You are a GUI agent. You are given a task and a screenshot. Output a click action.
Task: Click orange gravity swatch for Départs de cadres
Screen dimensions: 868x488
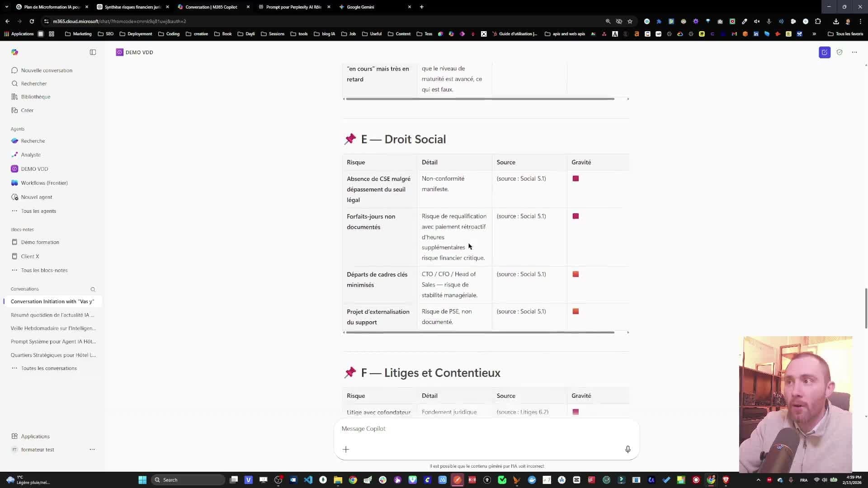point(576,274)
